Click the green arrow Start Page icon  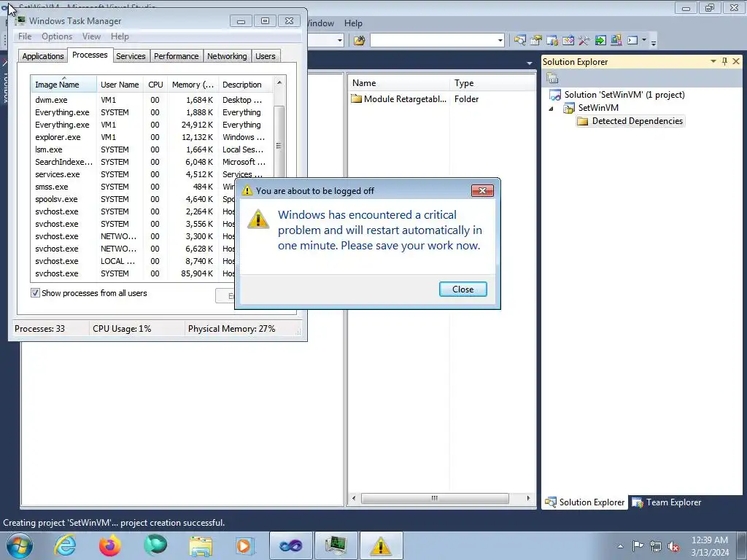click(x=600, y=41)
